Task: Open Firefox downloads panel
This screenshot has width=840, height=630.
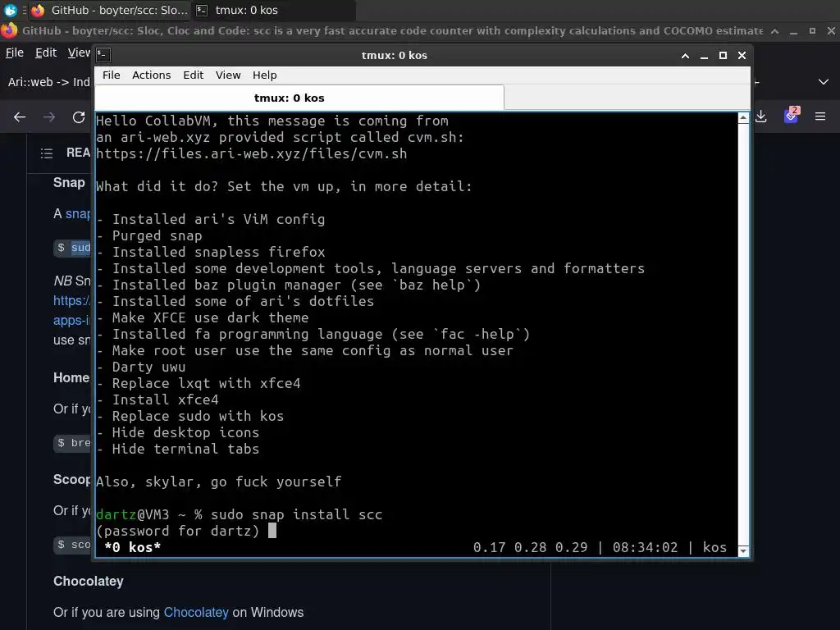Action: click(761, 116)
